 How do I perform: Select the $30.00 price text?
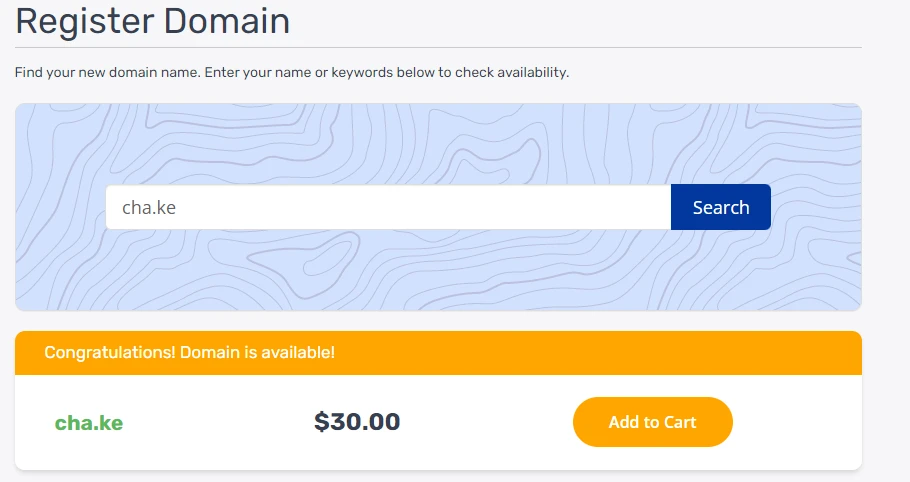click(x=357, y=422)
